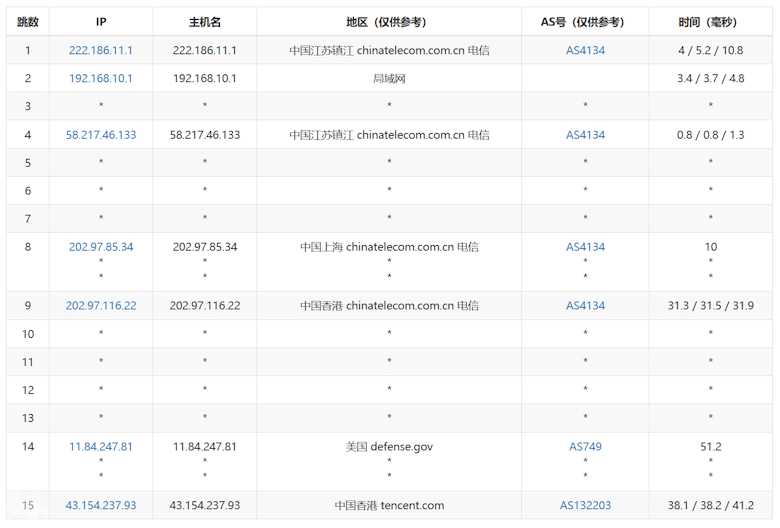Viewport: 780px width, 528px height.
Task: Click the 中国香港 tencent.com region cell
Action: pyautogui.click(x=389, y=505)
